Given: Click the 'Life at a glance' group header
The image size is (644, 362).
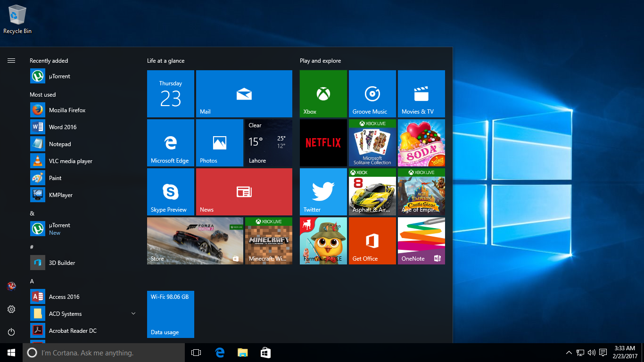Looking at the screenshot, I should [165, 61].
